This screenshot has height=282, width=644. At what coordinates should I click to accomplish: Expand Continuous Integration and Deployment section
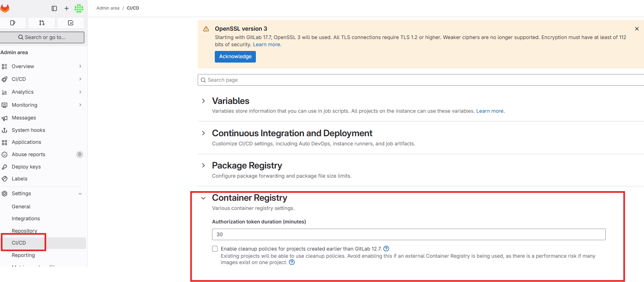(x=203, y=133)
